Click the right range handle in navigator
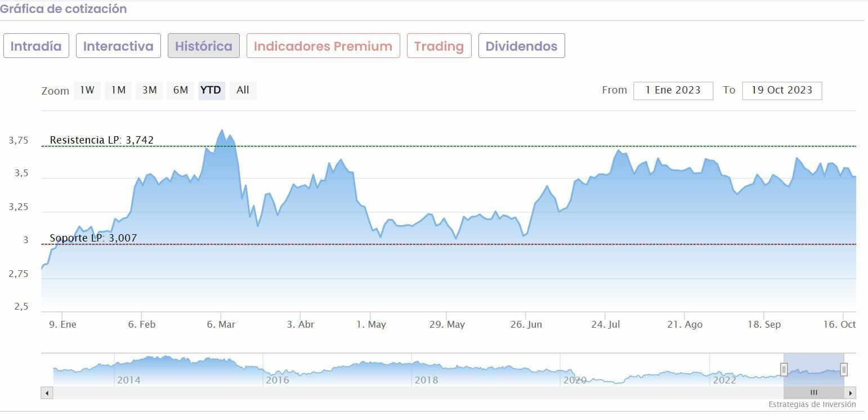Screen dimensions: 868x420 (844, 369)
